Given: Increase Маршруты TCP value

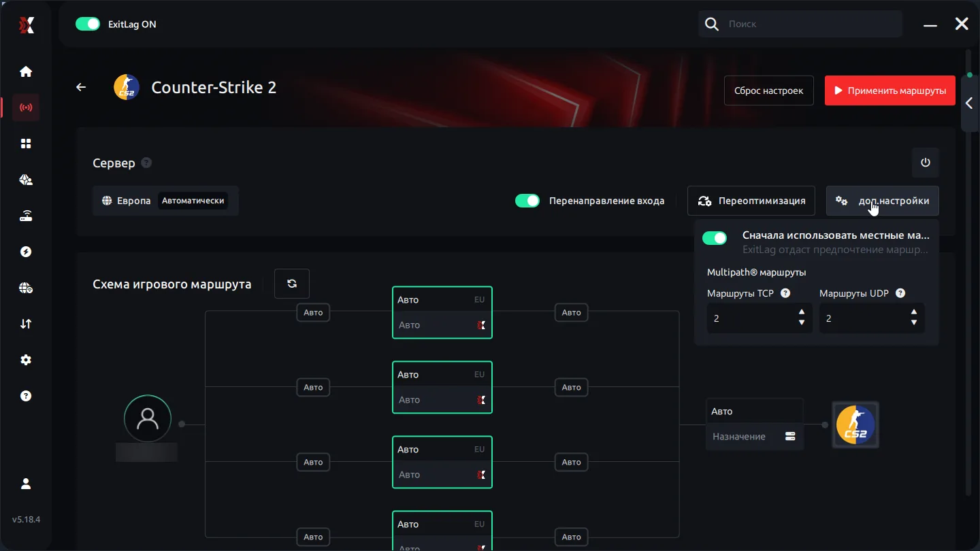Looking at the screenshot, I should pyautogui.click(x=802, y=312).
